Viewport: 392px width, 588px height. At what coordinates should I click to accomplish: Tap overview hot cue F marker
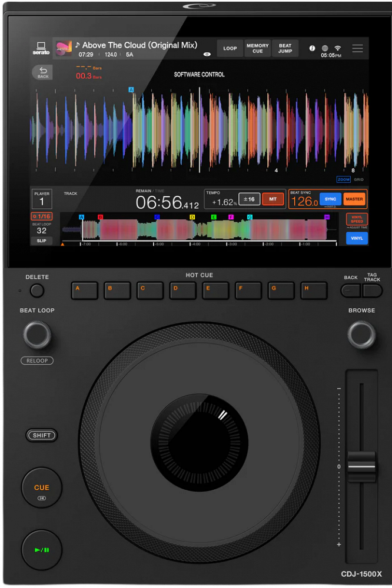pyautogui.click(x=231, y=217)
